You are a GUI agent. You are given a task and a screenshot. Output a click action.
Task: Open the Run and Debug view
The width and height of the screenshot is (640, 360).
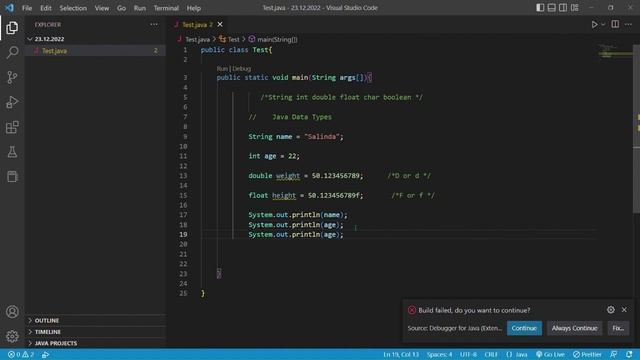pyautogui.click(x=12, y=102)
